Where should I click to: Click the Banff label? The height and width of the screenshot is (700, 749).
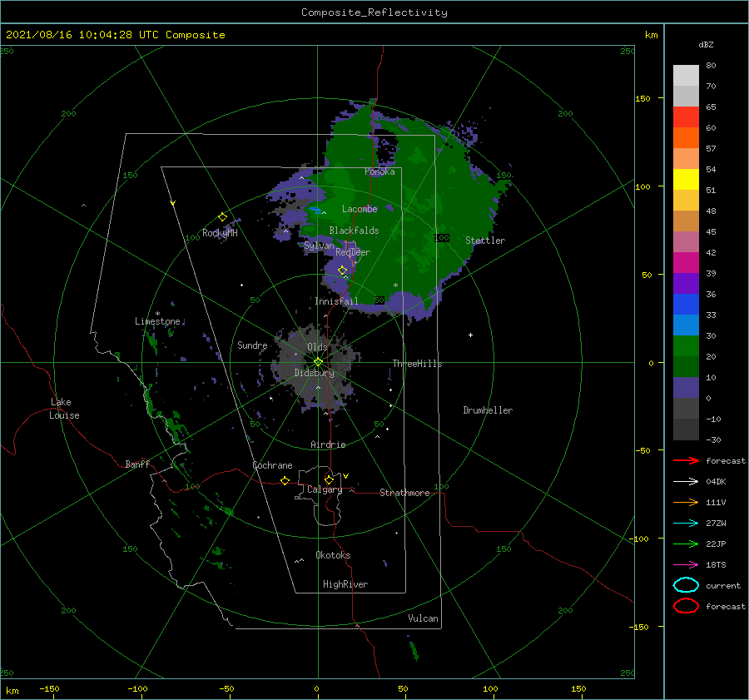(x=137, y=464)
